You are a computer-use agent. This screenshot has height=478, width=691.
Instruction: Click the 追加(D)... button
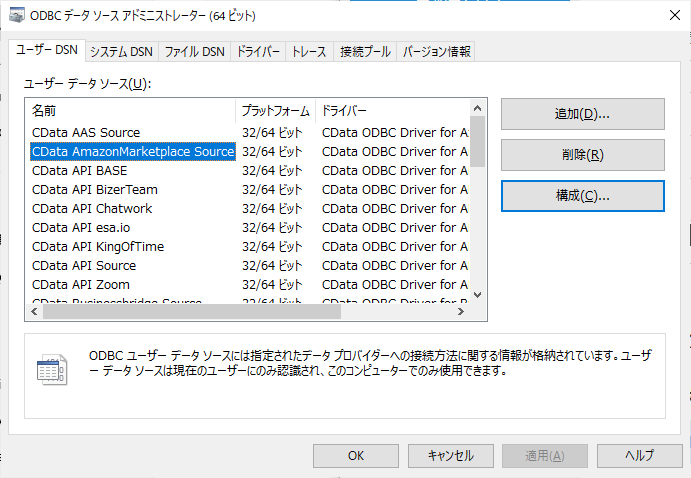pyautogui.click(x=583, y=114)
